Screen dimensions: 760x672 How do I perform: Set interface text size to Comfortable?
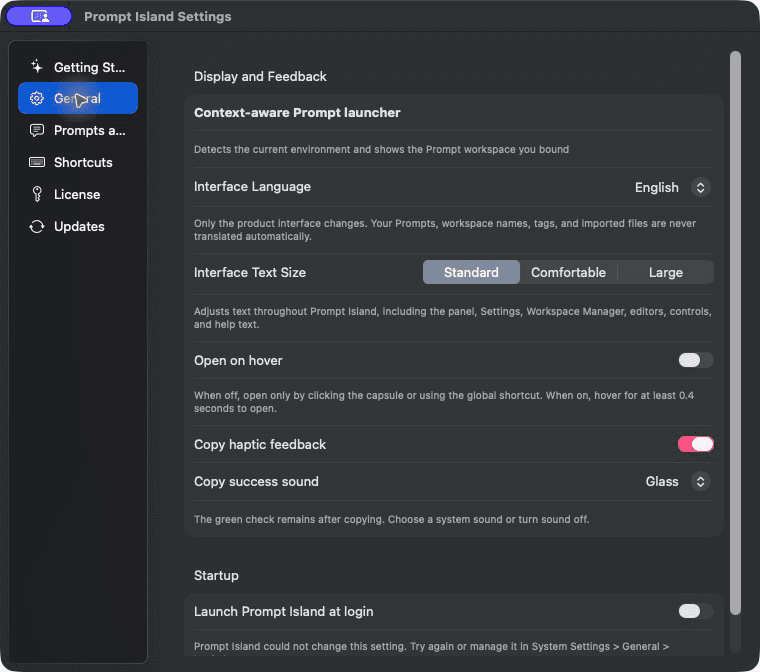(568, 272)
